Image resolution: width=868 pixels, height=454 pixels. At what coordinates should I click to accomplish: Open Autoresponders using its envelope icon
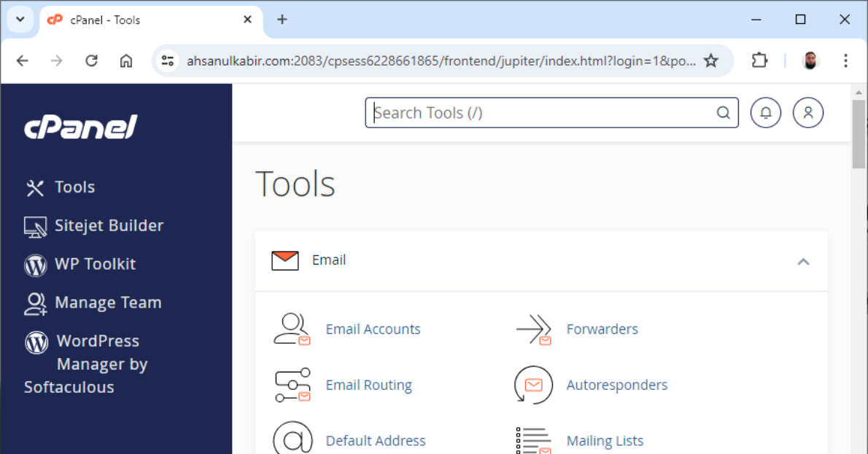click(x=532, y=385)
